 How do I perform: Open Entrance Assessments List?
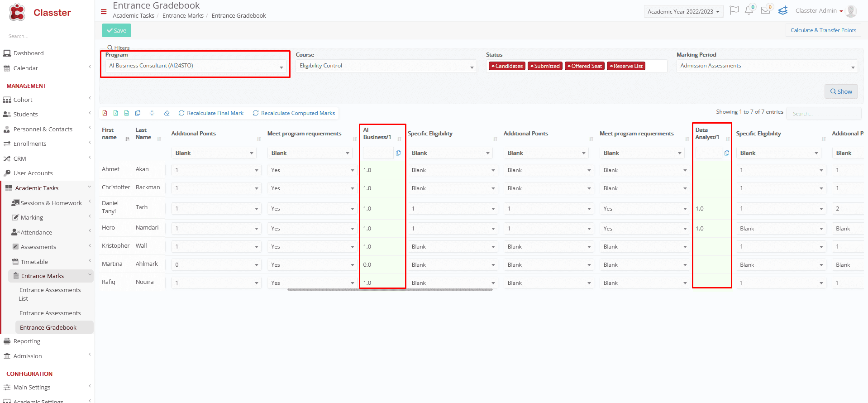point(50,294)
